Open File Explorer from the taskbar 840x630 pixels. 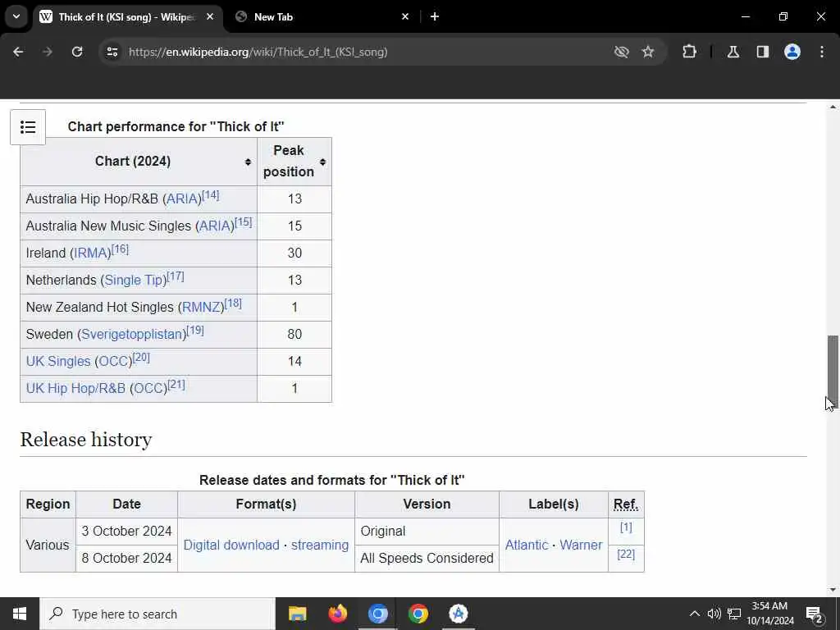pos(297,614)
